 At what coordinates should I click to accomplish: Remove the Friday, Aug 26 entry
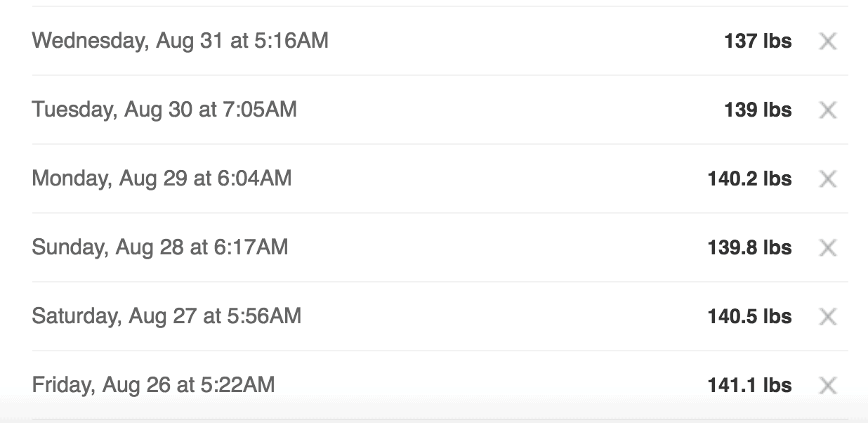pyautogui.click(x=828, y=386)
